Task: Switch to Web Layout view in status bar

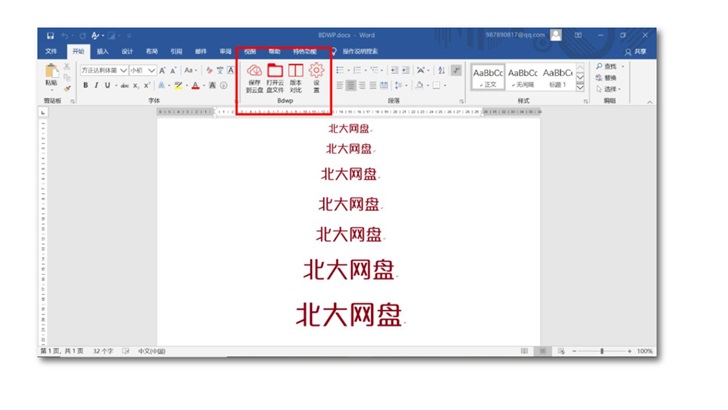Action: coord(561,351)
